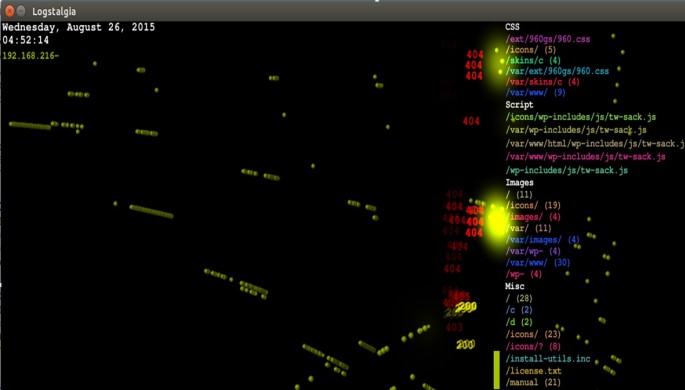Click the large glowing yellow ball near /images/
The height and width of the screenshot is (390, 685).
pos(497,222)
